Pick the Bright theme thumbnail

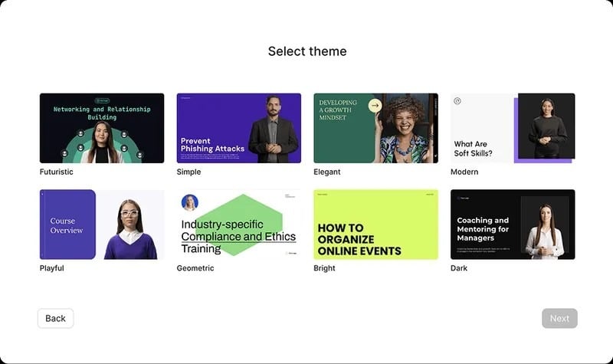coord(375,225)
